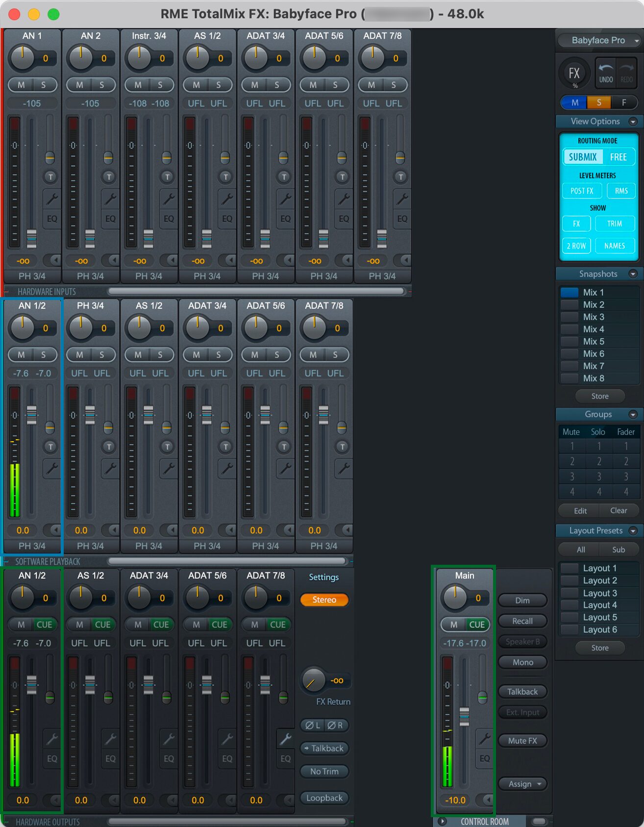644x827 pixels.
Task: Click the EQ icon on AN 2 input
Action: [x=110, y=219]
